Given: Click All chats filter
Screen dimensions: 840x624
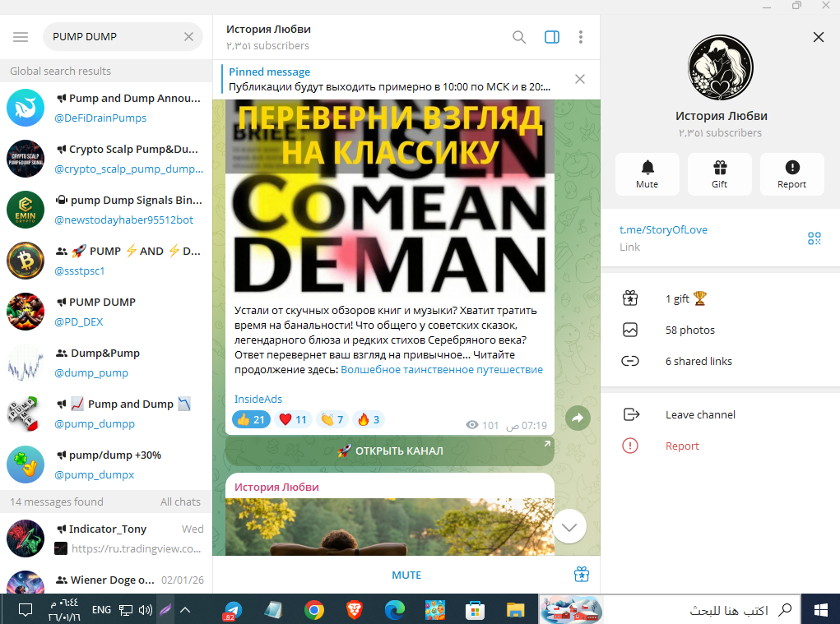Looking at the screenshot, I should click(x=180, y=502).
